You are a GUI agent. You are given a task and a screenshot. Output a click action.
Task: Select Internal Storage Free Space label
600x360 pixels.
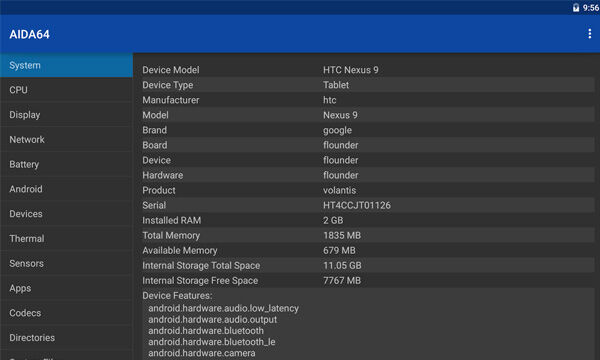pos(200,280)
